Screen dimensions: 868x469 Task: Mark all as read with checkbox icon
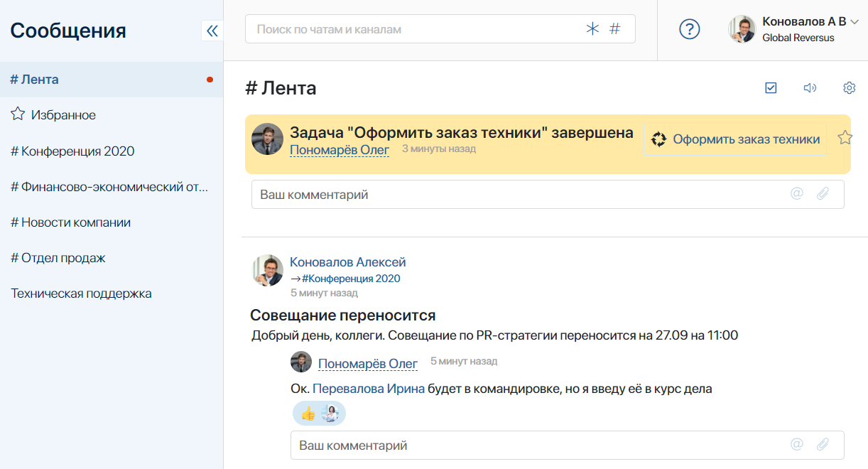coord(771,88)
